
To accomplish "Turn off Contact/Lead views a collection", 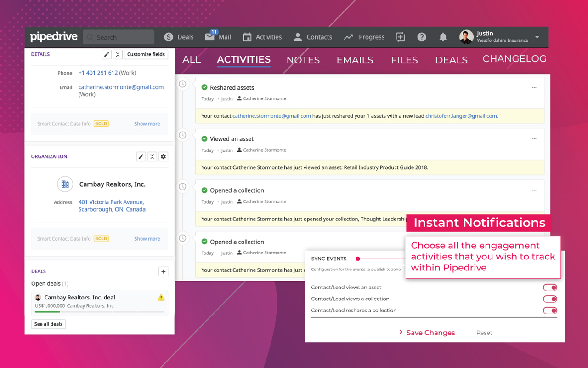I will pyautogui.click(x=549, y=299).
